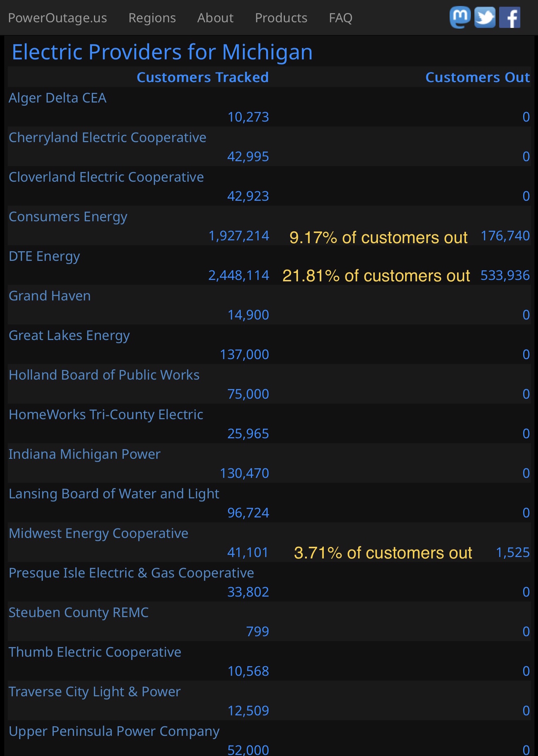538x756 pixels.
Task: Select Indiana Michigan Power
Action: (x=84, y=454)
